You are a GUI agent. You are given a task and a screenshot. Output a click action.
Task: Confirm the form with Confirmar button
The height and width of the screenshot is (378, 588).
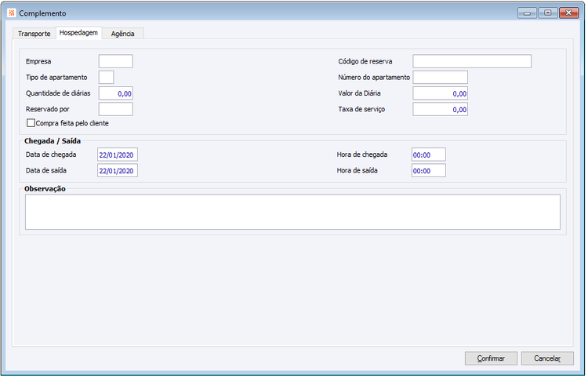point(492,358)
